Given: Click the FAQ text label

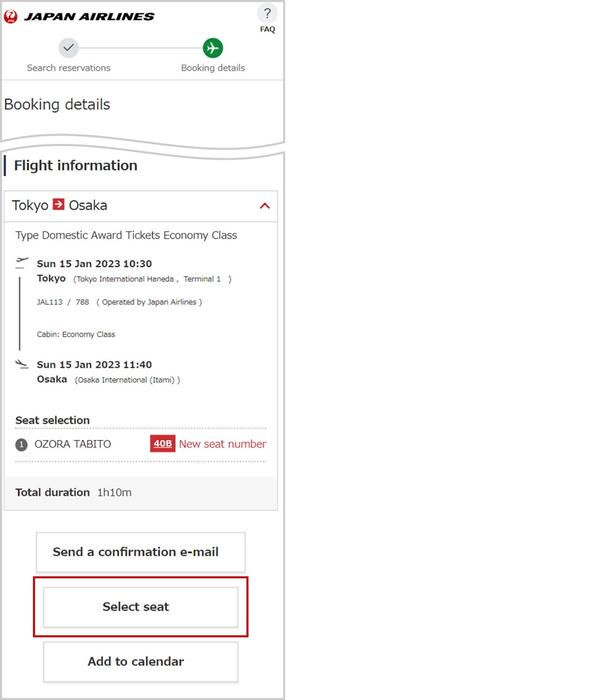Looking at the screenshot, I should 267,30.
